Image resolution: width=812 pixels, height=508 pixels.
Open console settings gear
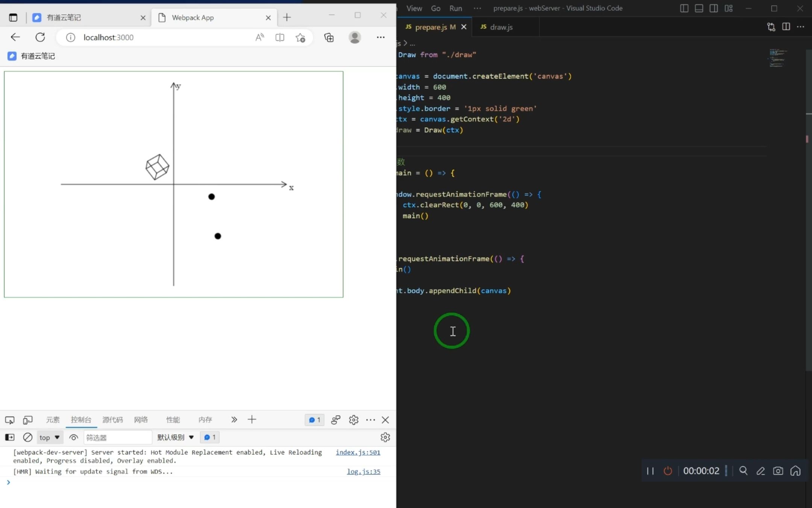pos(385,437)
